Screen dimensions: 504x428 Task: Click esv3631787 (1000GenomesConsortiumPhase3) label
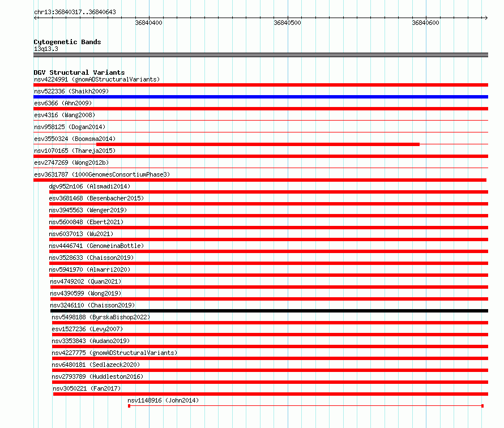pos(102,174)
